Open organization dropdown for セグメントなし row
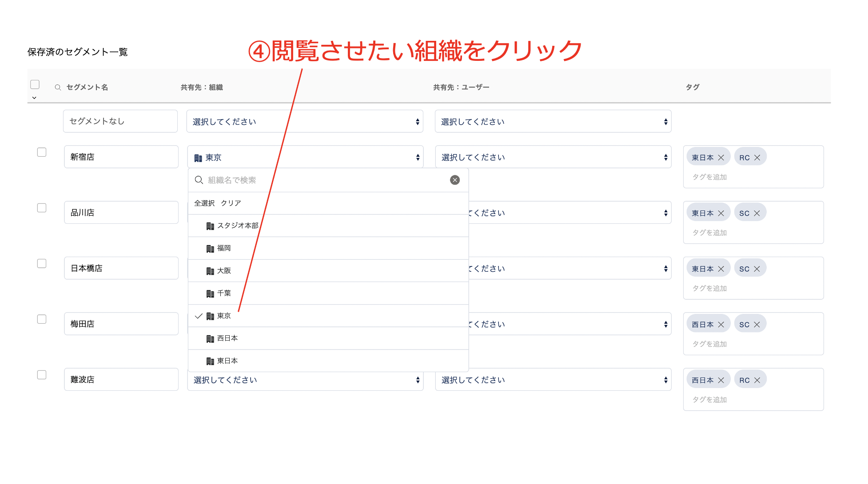The width and height of the screenshot is (868, 484). (x=305, y=121)
